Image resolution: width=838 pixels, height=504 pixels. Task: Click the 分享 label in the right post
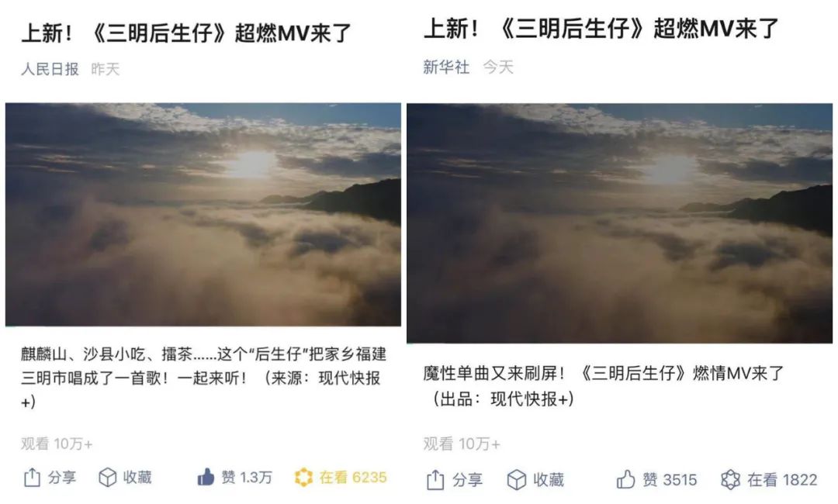point(467,480)
